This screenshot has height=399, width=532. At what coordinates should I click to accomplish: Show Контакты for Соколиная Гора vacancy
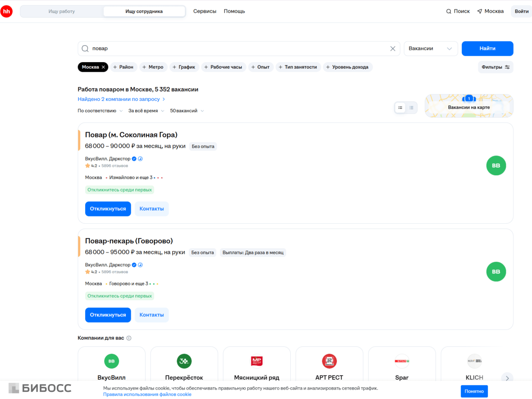coord(151,209)
